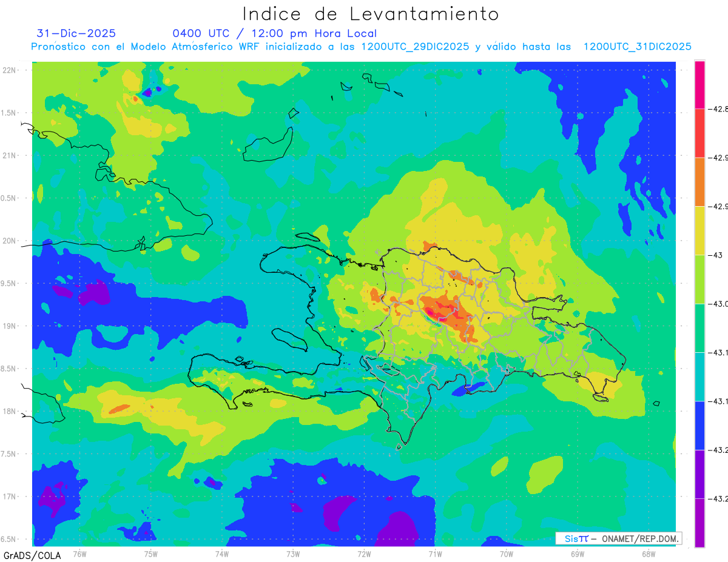
Task: Click the '21N' latitude label
Action: 10,155
